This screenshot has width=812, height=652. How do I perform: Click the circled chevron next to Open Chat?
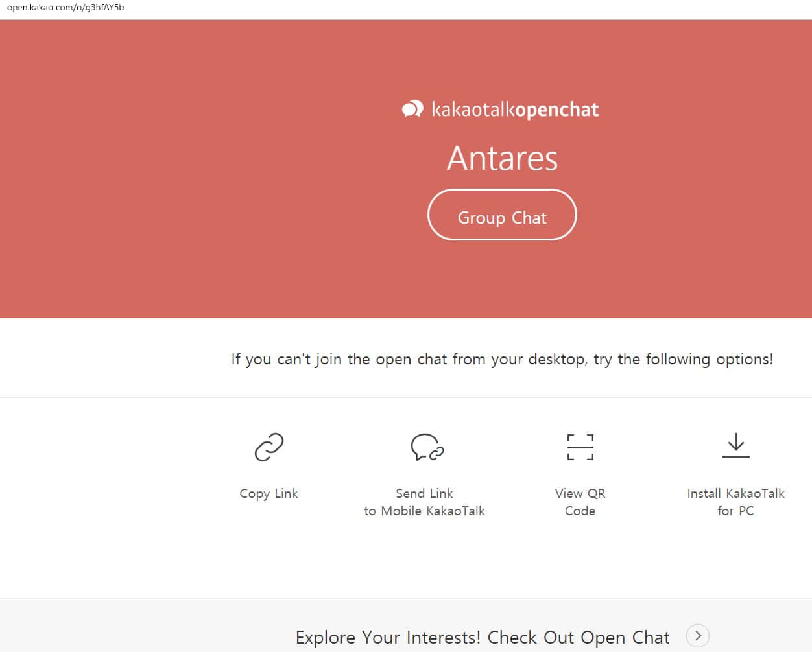tap(698, 636)
